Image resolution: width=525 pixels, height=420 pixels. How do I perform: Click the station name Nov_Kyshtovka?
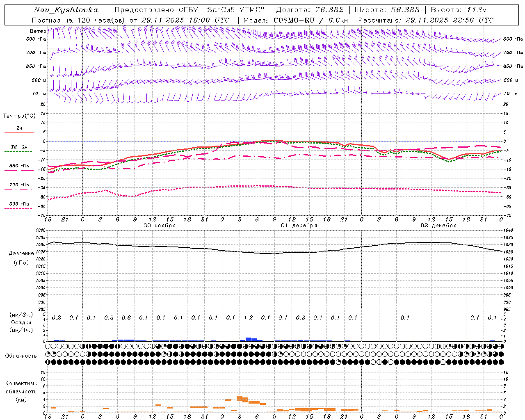coord(66,10)
